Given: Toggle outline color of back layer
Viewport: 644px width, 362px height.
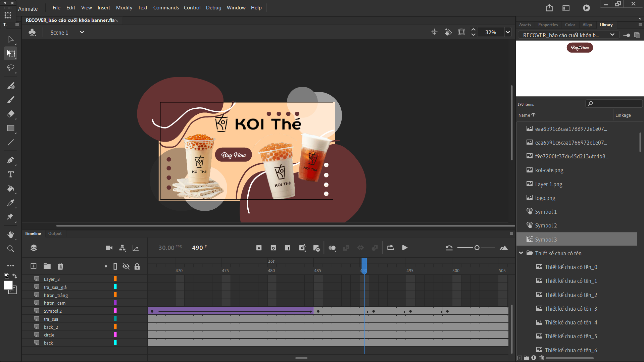Looking at the screenshot, I should (x=115, y=343).
